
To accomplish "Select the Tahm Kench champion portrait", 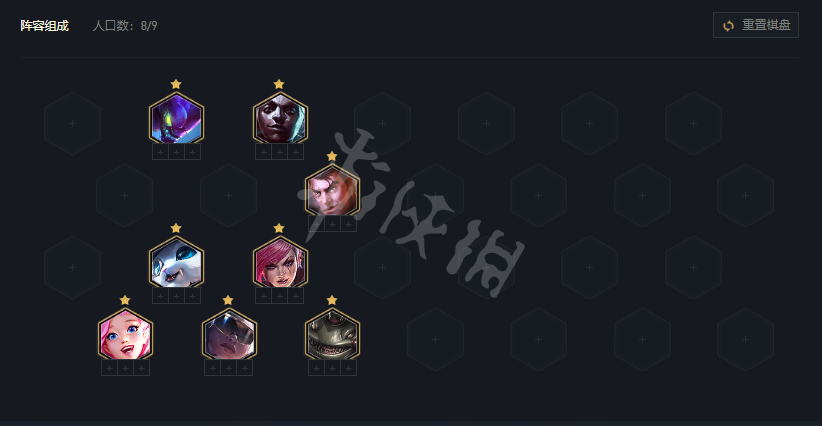I will [332, 334].
